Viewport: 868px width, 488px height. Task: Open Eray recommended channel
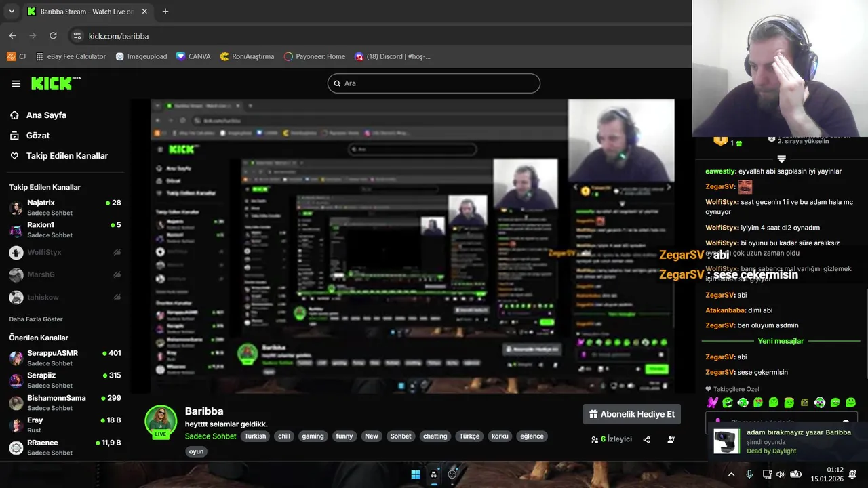click(65, 425)
